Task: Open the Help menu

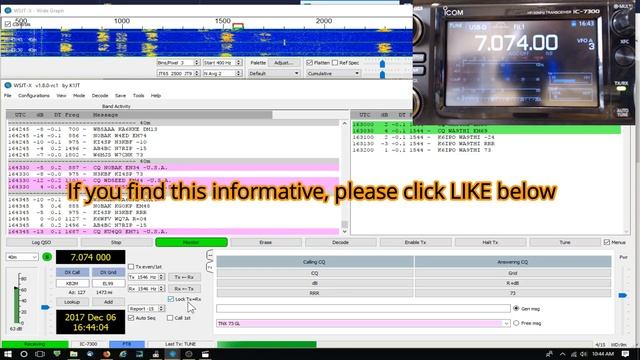Action: click(156, 96)
